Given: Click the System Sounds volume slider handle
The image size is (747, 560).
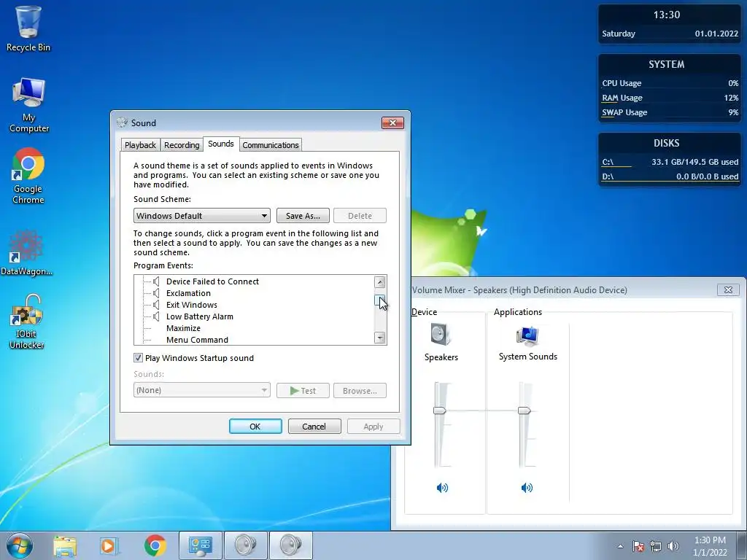Looking at the screenshot, I should [524, 411].
